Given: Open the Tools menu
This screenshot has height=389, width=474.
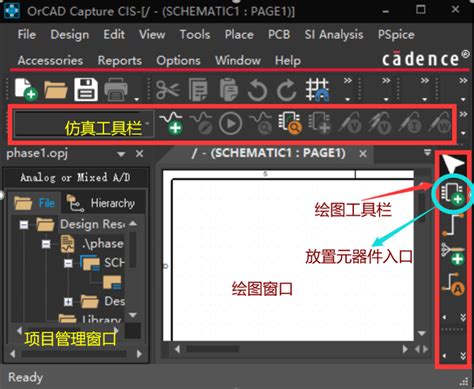Looking at the screenshot, I should [x=195, y=34].
